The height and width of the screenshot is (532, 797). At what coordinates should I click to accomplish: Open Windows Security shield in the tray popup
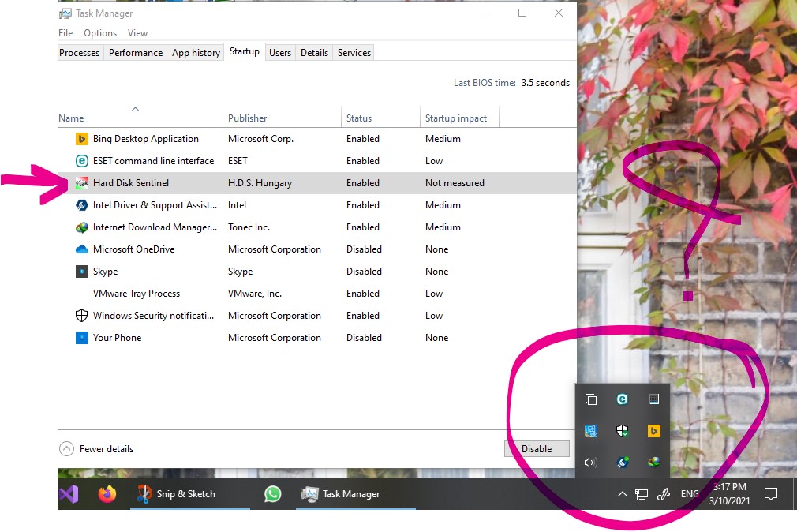[622, 431]
